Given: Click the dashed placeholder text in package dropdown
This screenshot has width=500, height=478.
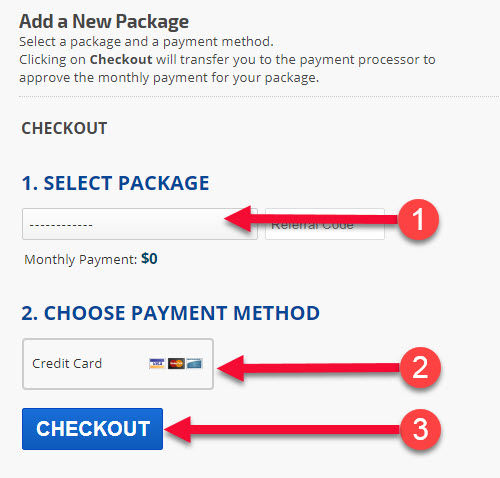Looking at the screenshot, I should tap(61, 225).
